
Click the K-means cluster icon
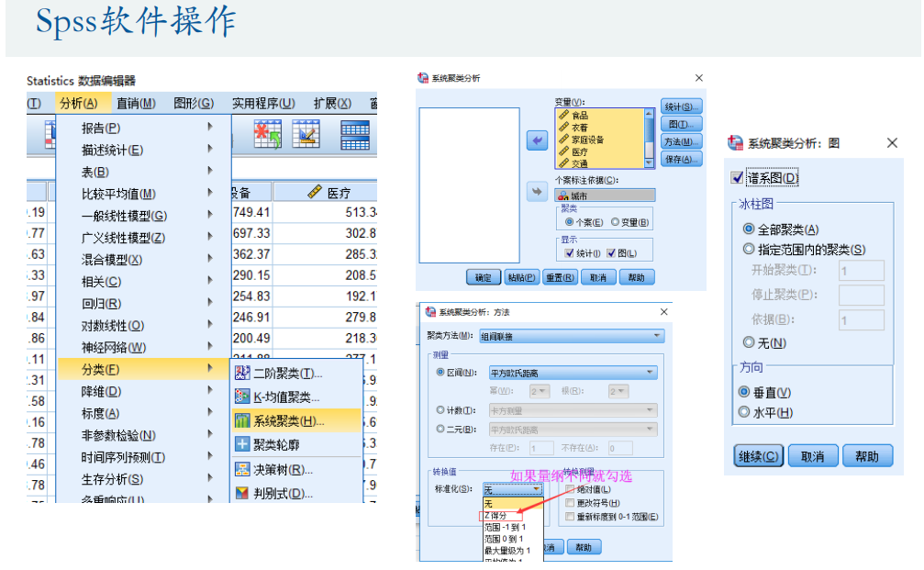(x=242, y=397)
